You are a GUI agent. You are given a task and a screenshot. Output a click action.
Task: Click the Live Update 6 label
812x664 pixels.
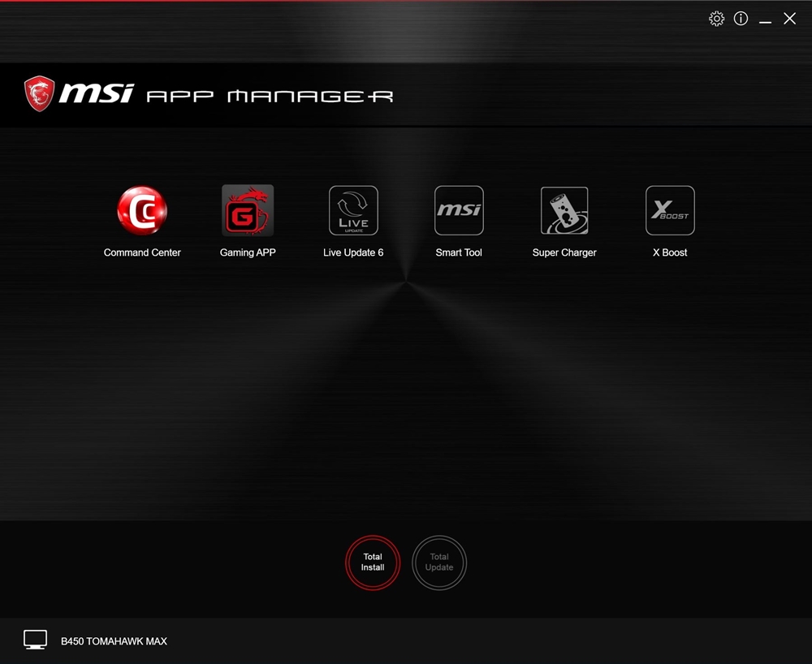[x=353, y=252]
